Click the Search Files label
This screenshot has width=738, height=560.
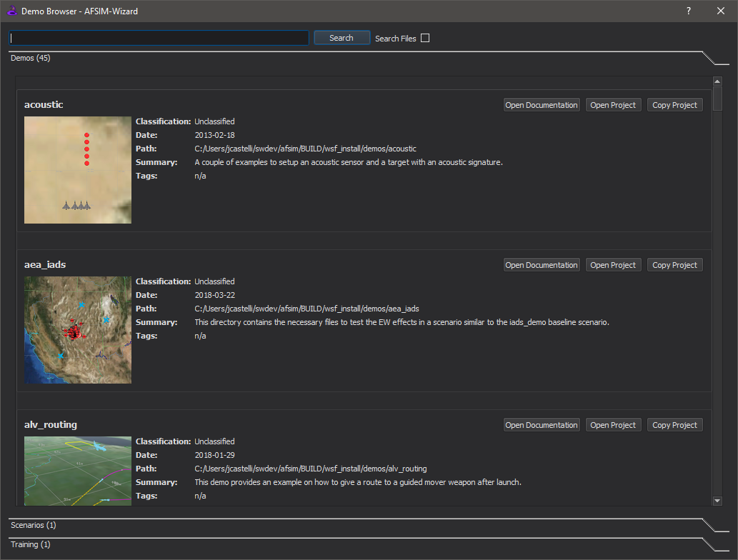click(x=395, y=39)
